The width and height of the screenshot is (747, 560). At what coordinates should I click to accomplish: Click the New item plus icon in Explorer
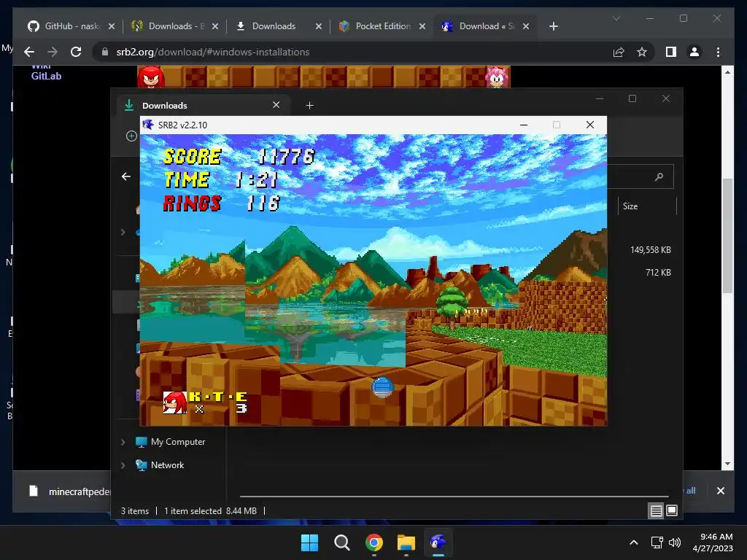click(x=131, y=136)
